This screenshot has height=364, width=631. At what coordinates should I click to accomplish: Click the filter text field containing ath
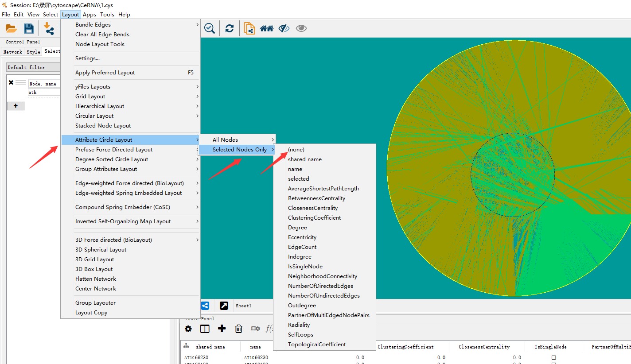[x=43, y=92]
